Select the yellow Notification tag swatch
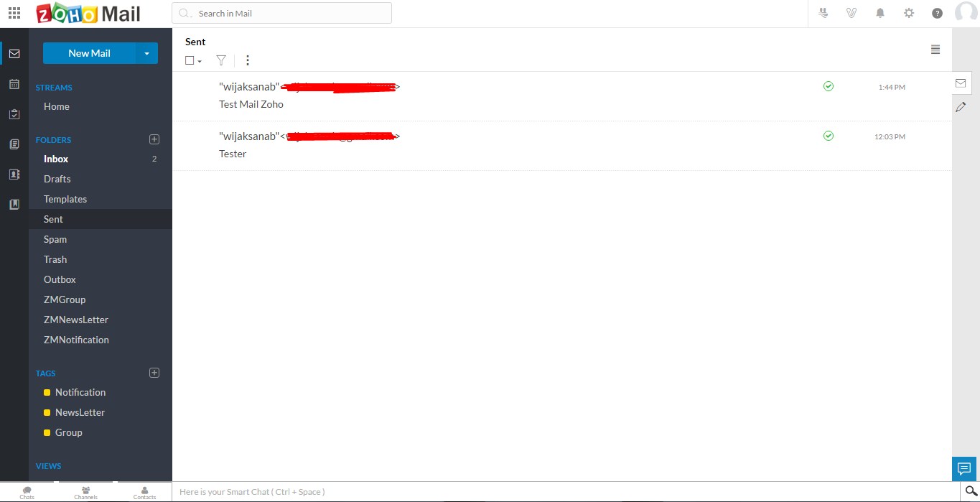 pyautogui.click(x=47, y=392)
